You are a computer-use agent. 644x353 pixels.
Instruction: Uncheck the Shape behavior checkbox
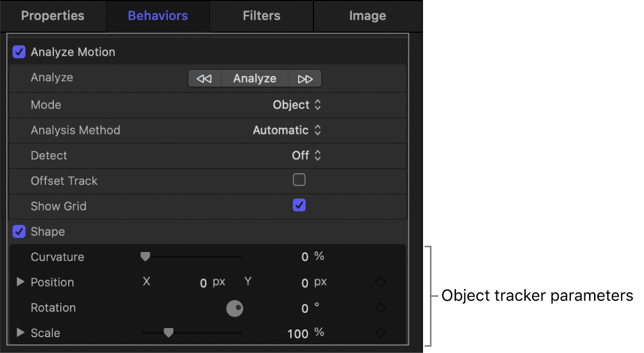pos(19,232)
